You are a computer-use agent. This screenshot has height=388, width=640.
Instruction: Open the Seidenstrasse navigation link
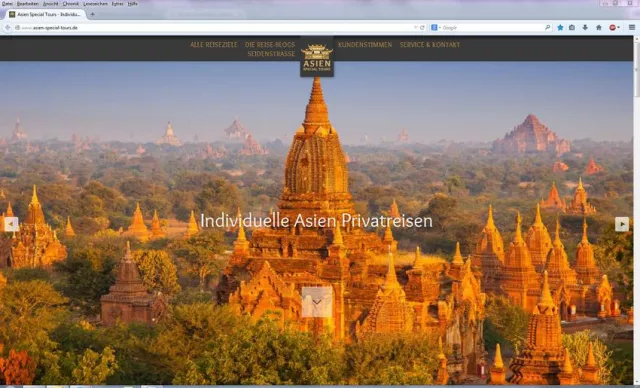click(x=271, y=54)
